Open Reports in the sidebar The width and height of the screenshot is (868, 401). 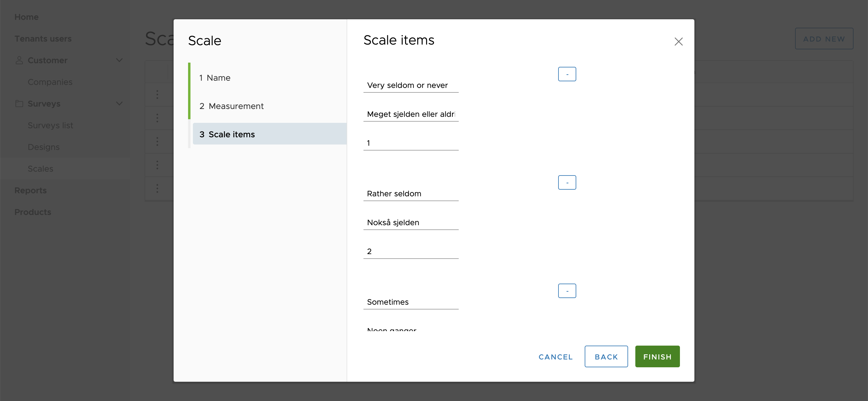(30, 190)
